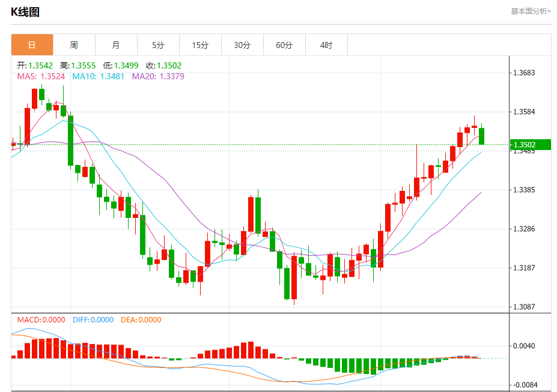Click the low price 低:1.3499
This screenshot has height=392, width=557.
[x=121, y=65]
